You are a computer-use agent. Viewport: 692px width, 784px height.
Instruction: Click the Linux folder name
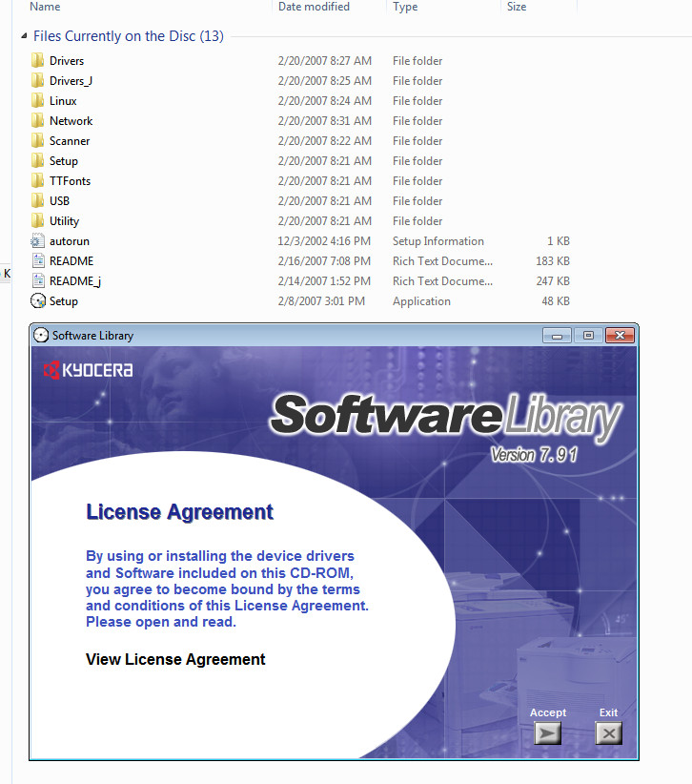click(63, 100)
